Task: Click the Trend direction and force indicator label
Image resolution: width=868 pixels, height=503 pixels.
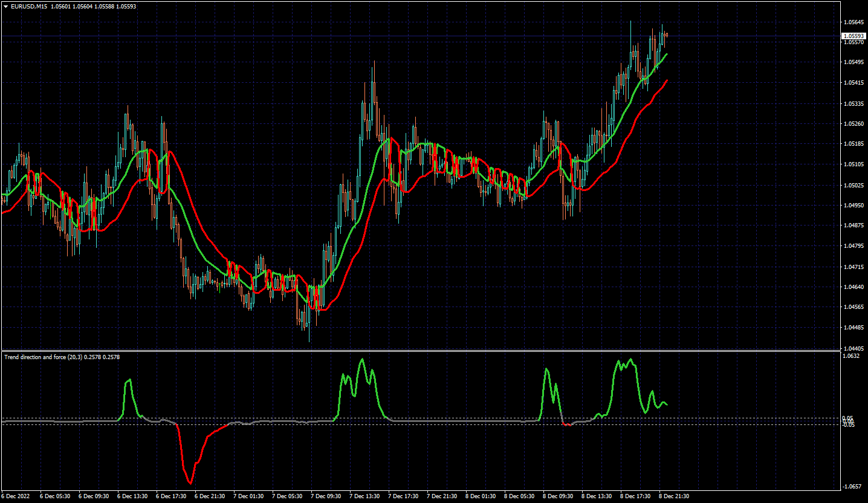Action: click(x=42, y=357)
